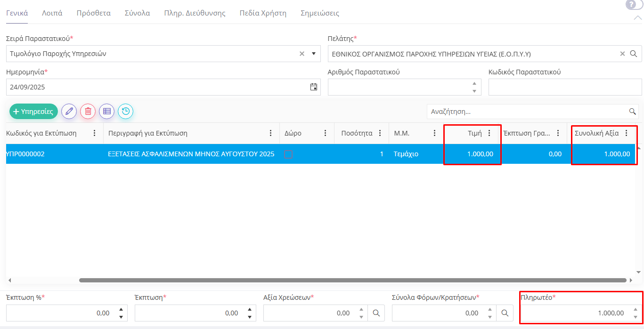Click into the Αναζήτηση search field

pos(527,112)
